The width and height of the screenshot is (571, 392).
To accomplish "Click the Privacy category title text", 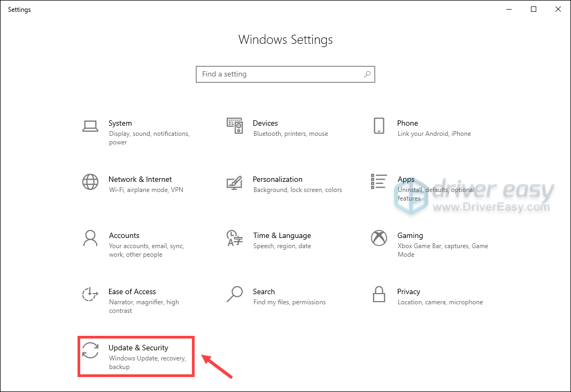I will click(408, 292).
